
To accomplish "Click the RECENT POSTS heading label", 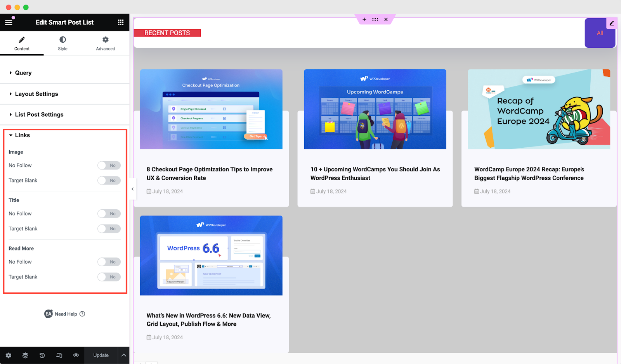I will tap(167, 33).
